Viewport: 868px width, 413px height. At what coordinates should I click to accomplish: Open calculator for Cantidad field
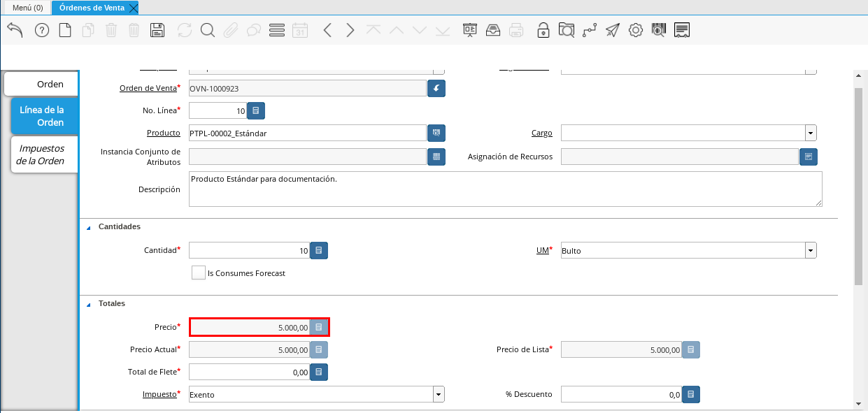pyautogui.click(x=319, y=250)
